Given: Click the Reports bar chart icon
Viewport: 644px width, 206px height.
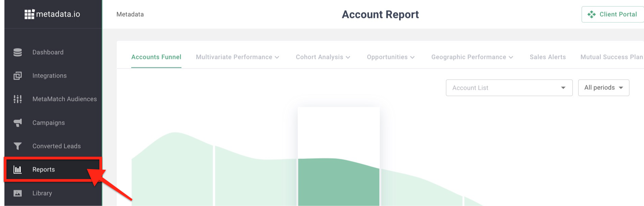Looking at the screenshot, I should click(x=18, y=169).
